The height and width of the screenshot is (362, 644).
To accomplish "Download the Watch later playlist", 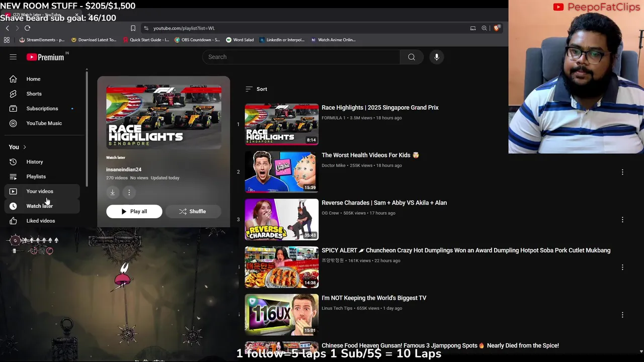I will point(113,192).
